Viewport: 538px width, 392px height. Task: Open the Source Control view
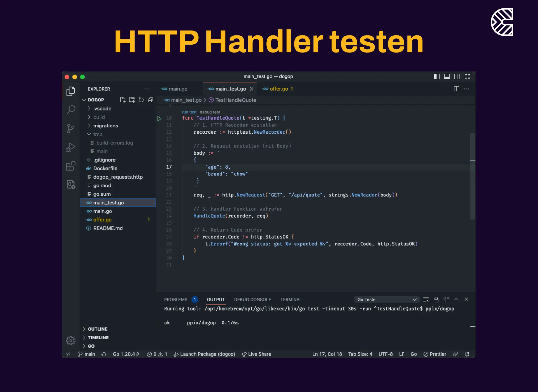point(71,129)
